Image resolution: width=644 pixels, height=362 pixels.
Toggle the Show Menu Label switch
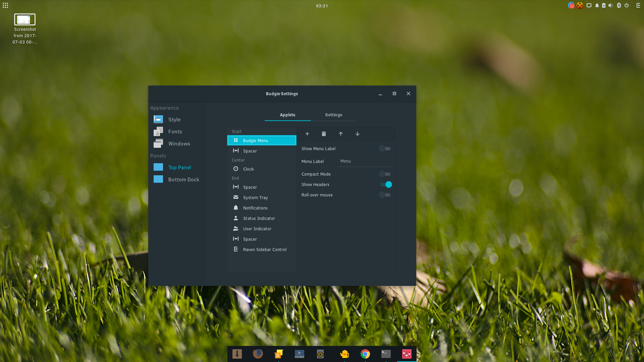click(x=385, y=148)
